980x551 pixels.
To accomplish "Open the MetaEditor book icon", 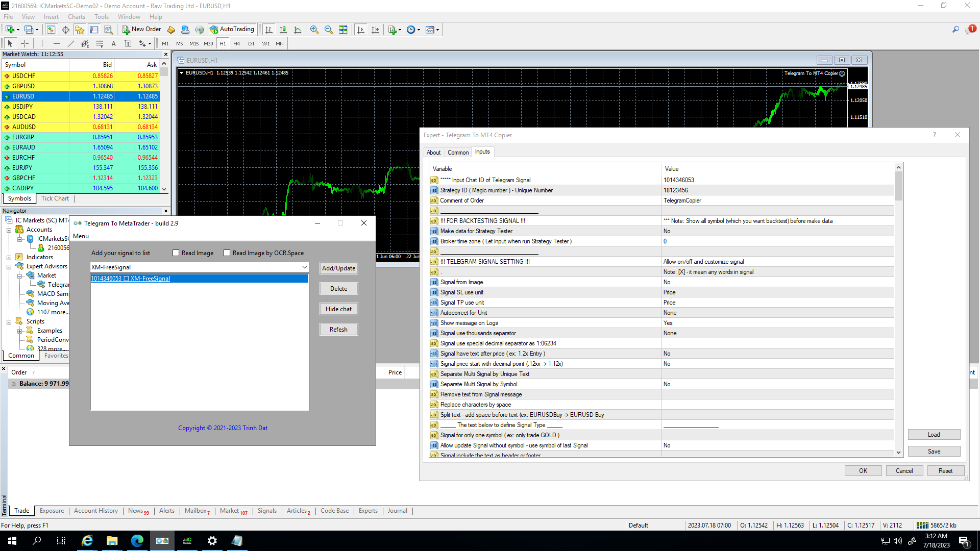I will [x=171, y=30].
